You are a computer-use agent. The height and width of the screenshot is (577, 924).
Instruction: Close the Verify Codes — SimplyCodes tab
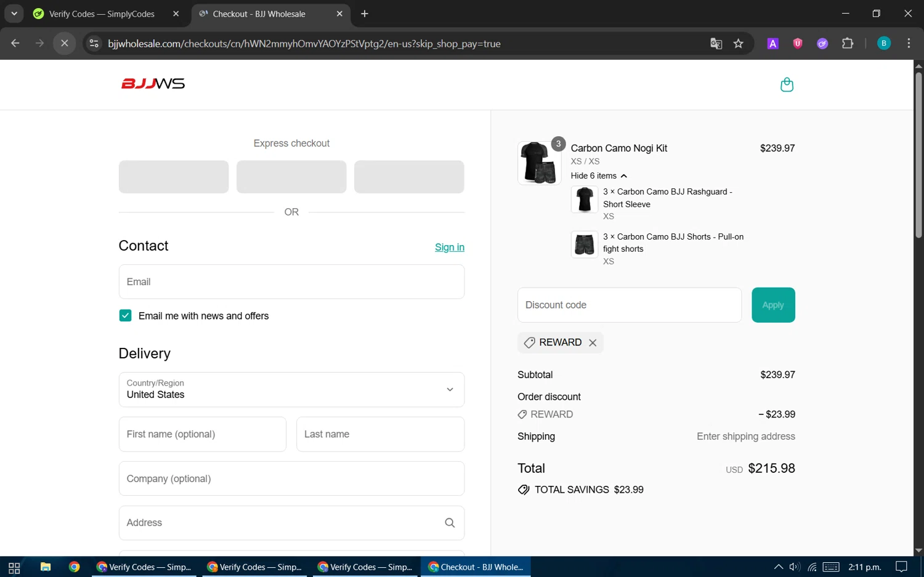[x=176, y=14]
